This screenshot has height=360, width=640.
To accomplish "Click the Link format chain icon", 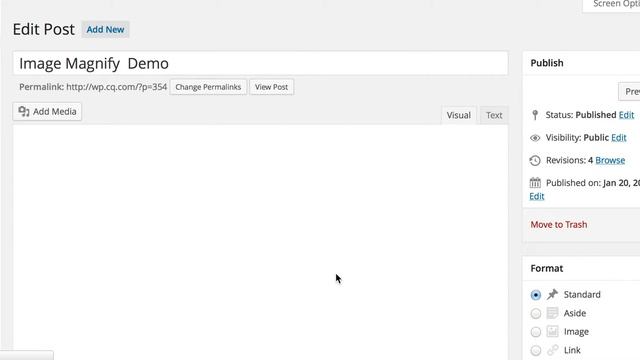I will [x=553, y=350].
